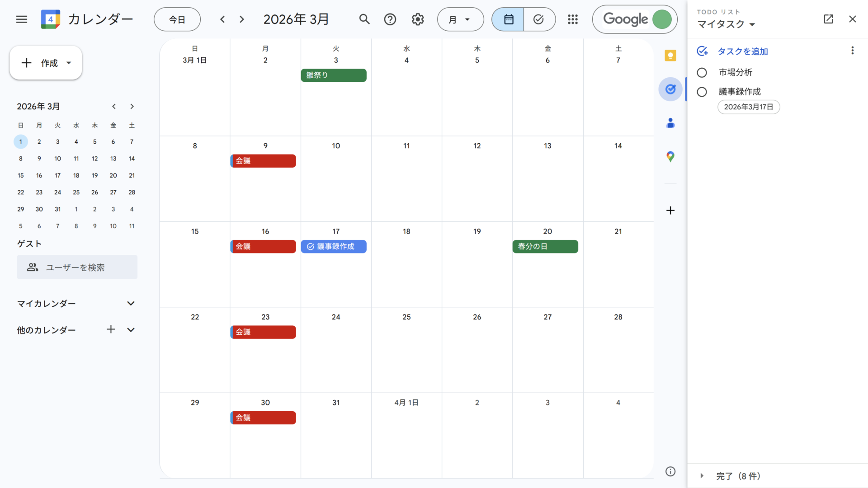The width and height of the screenshot is (868, 488).
Task: Open the settings gear menu
Action: pyautogui.click(x=417, y=19)
